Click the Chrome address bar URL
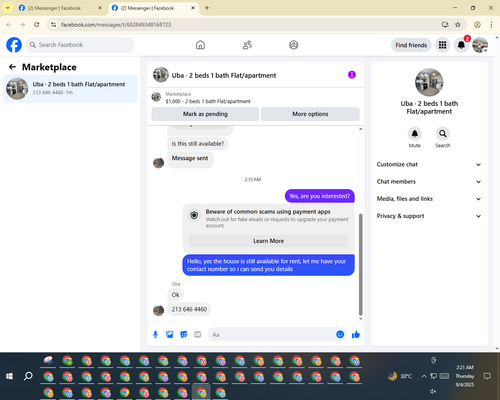 click(116, 24)
